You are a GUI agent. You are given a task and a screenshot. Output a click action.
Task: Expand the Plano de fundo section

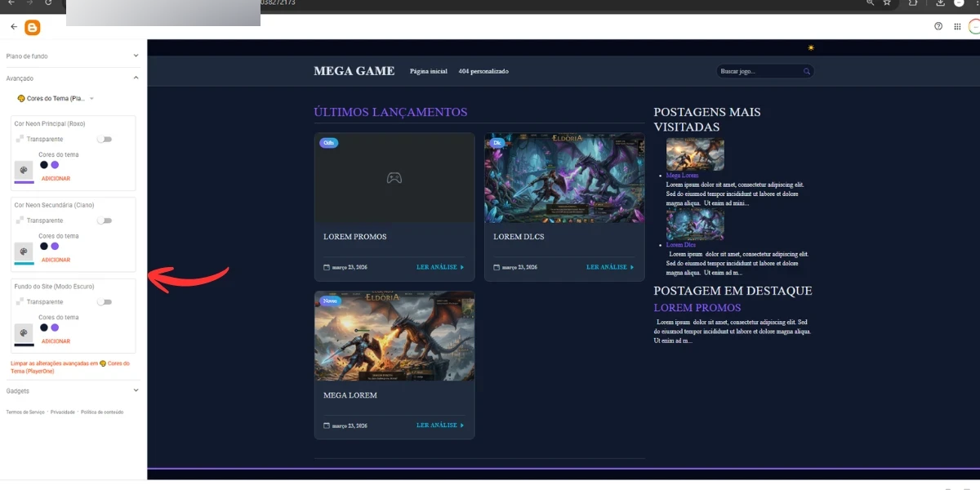pyautogui.click(x=73, y=56)
